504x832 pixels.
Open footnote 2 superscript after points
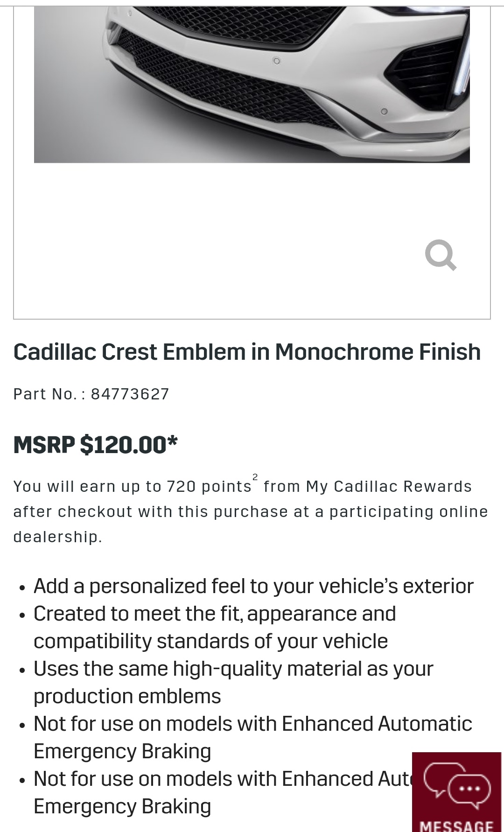point(255,477)
